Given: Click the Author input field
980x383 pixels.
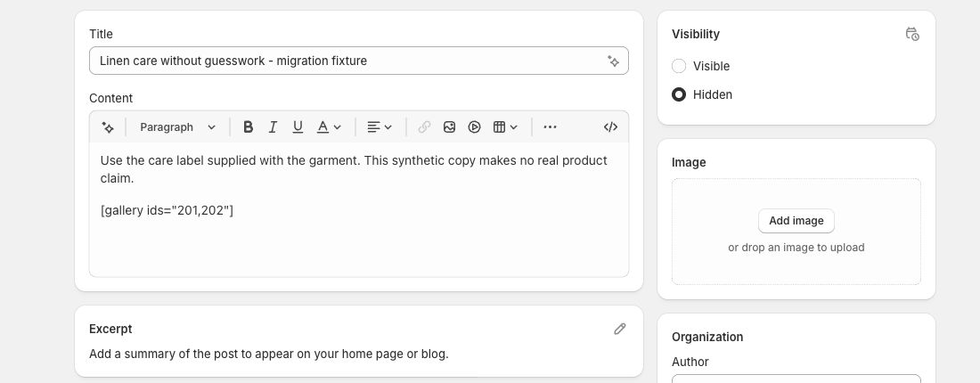Looking at the screenshot, I should click(796, 379).
